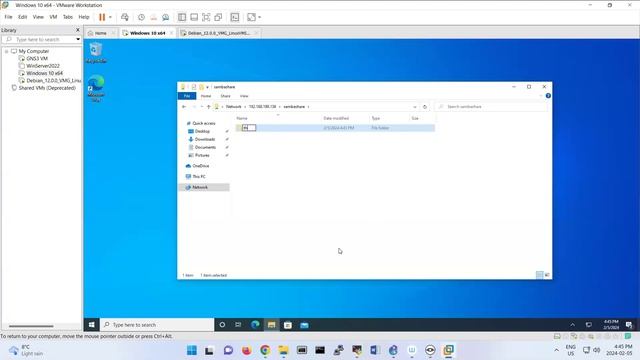Toggle the library sidebar view
Viewport: 640px width, 360px height.
tap(182, 17)
